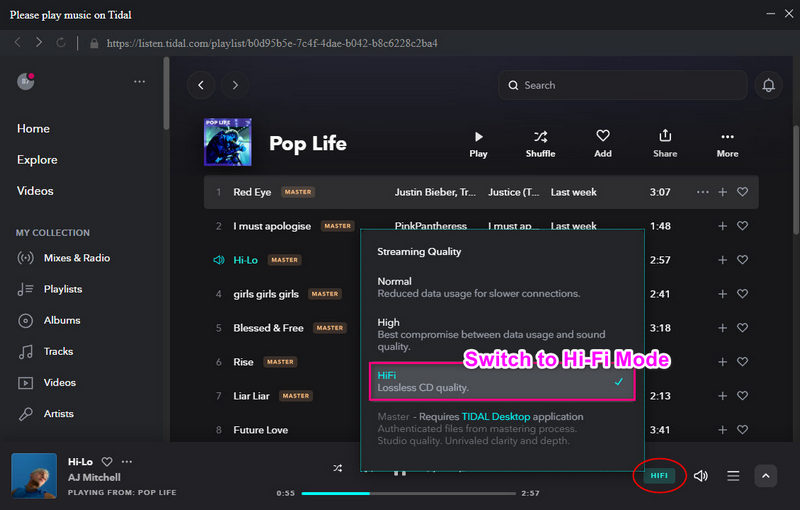The width and height of the screenshot is (800, 510).
Task: Mute with volume speaker icon
Action: pyautogui.click(x=701, y=476)
